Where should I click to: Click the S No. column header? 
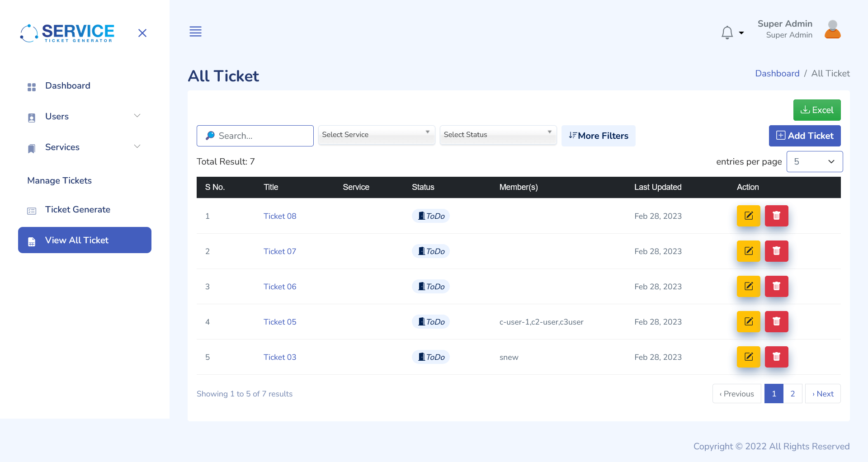click(215, 187)
